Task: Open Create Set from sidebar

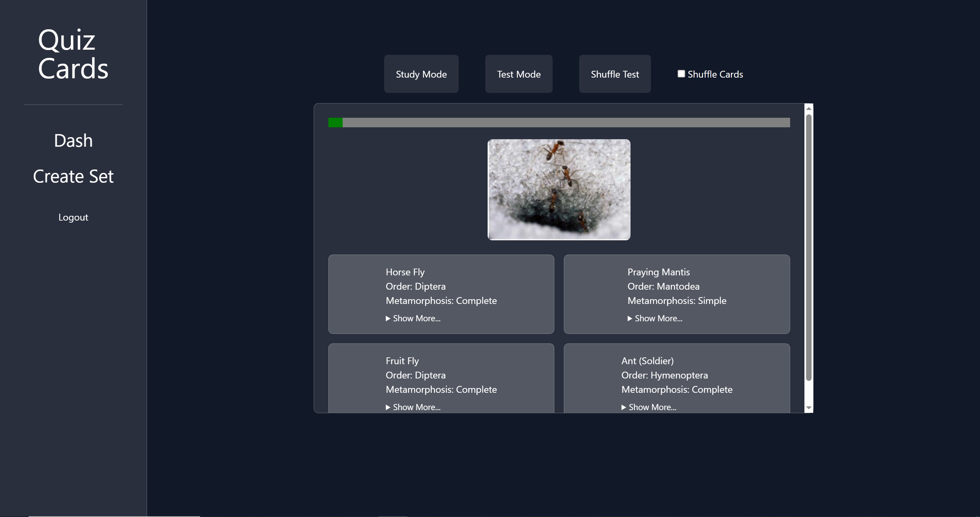Action: 73,177
